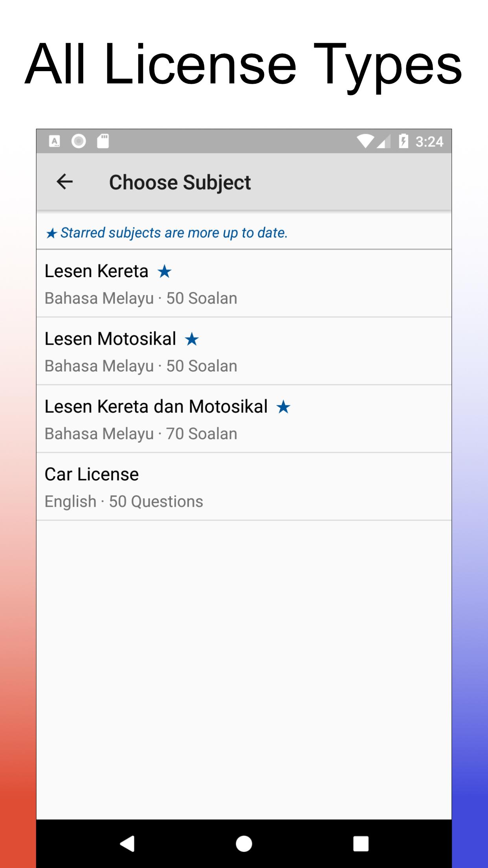Tap the starred subjects info note

tap(167, 233)
